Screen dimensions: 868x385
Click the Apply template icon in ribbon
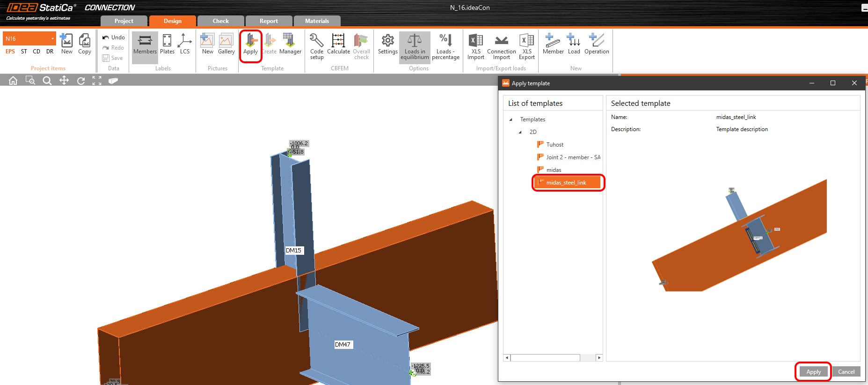tap(250, 45)
